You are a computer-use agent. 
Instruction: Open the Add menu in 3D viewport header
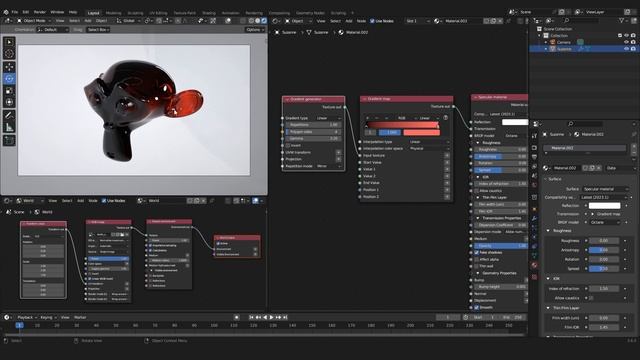tap(88, 20)
